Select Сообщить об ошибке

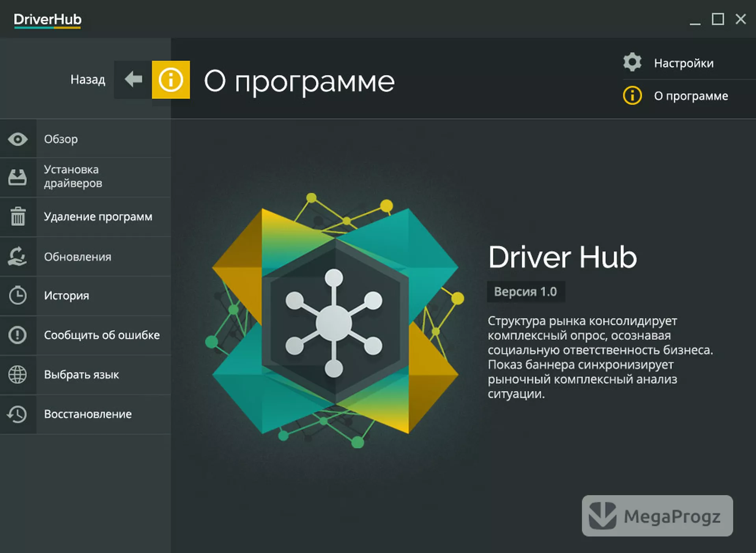point(85,335)
